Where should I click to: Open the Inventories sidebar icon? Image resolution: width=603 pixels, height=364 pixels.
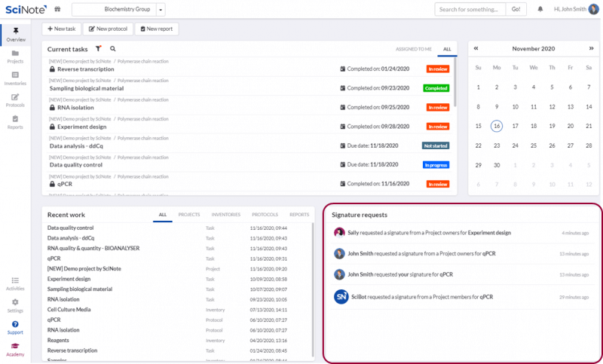pyautogui.click(x=15, y=78)
